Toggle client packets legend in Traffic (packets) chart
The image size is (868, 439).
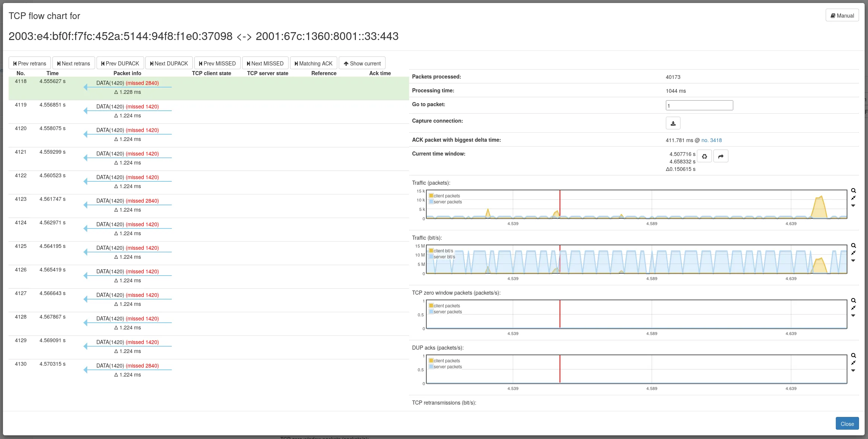pos(446,196)
